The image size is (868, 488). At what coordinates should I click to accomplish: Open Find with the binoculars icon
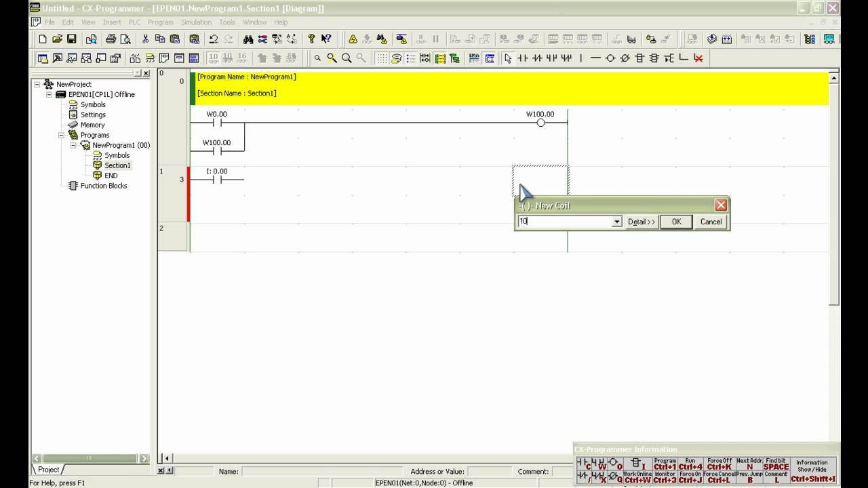pos(248,39)
